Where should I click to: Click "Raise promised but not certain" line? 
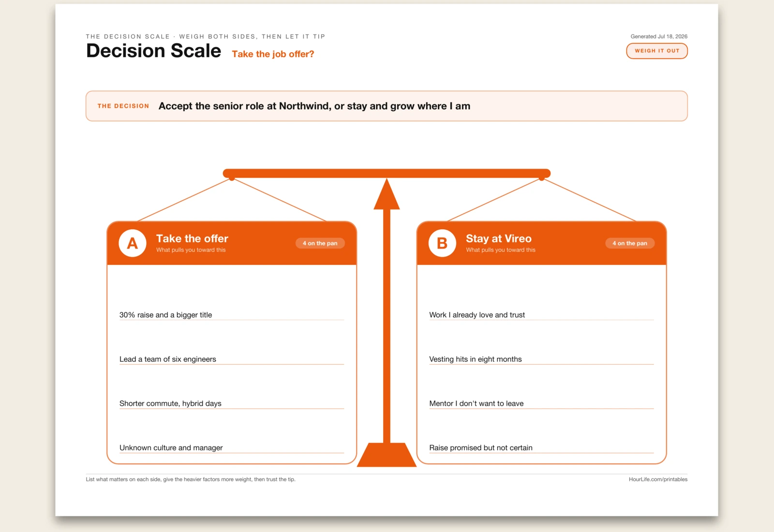pos(541,448)
